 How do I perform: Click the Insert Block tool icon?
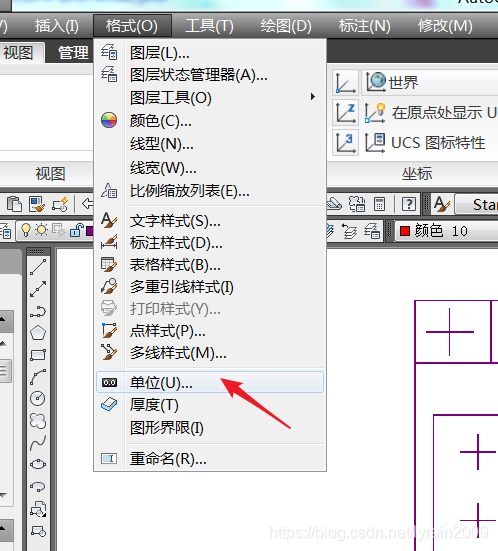(x=38, y=509)
